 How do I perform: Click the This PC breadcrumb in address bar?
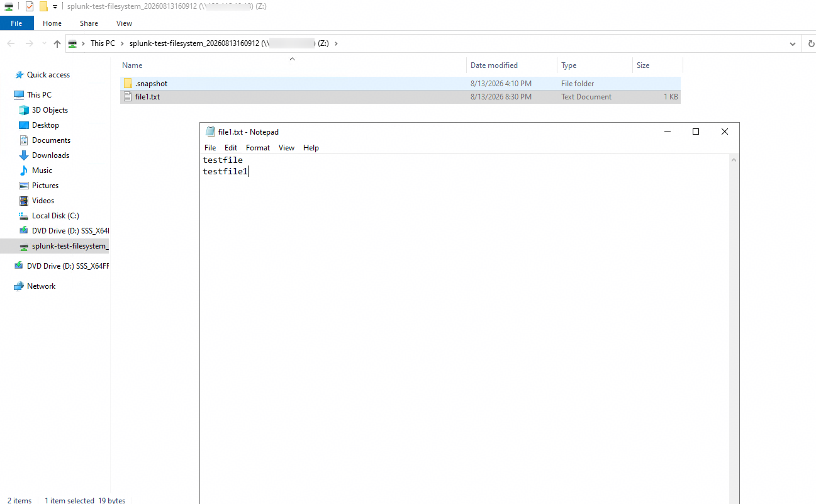[103, 43]
